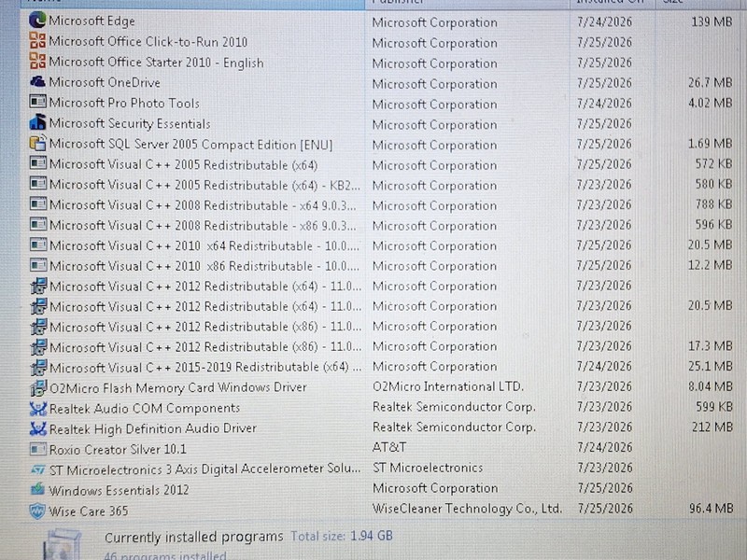Click the "25.1 MB" size value
Image resolution: width=747 pixels, height=560 pixels.
pyautogui.click(x=710, y=366)
